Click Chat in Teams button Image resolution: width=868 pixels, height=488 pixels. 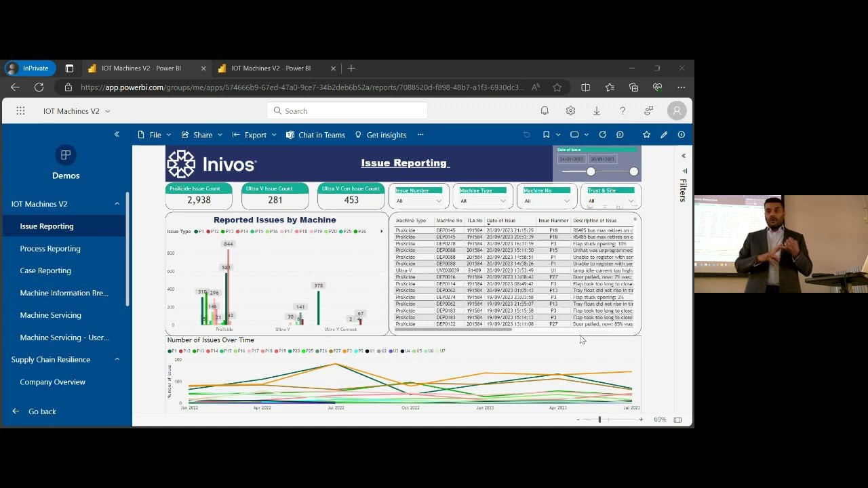click(315, 135)
